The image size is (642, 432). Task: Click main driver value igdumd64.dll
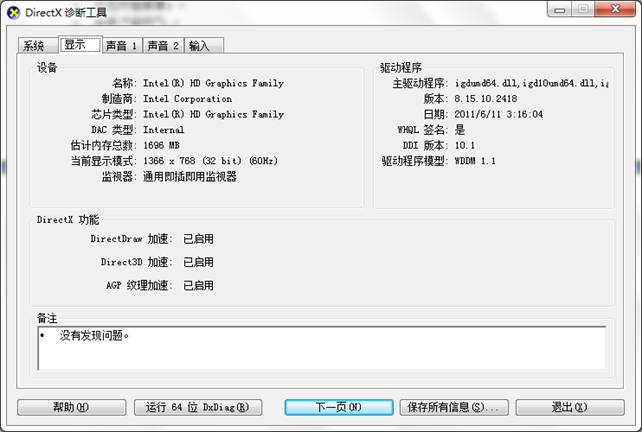tap(531, 83)
